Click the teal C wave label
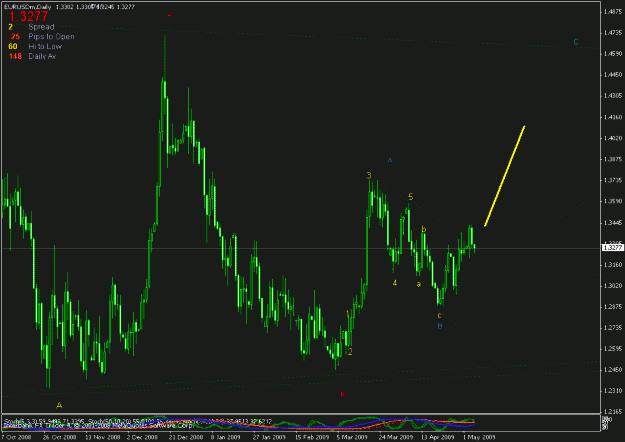 (576, 42)
